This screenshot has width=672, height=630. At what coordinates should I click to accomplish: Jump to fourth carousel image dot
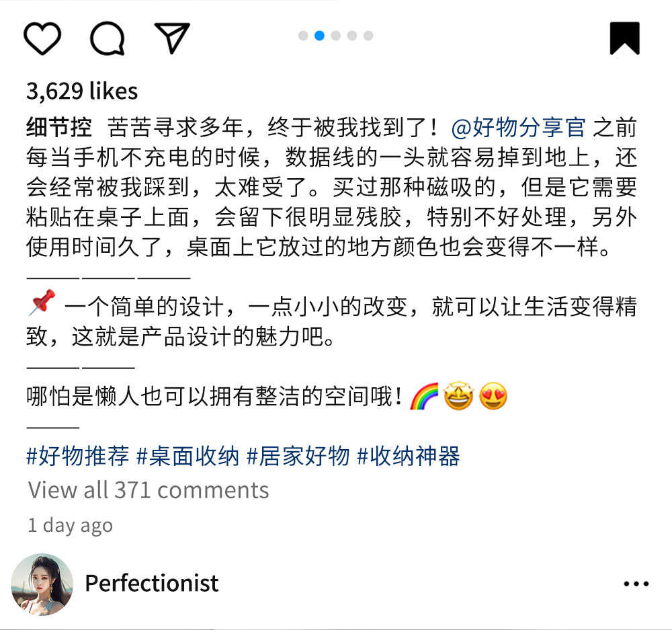click(x=352, y=36)
